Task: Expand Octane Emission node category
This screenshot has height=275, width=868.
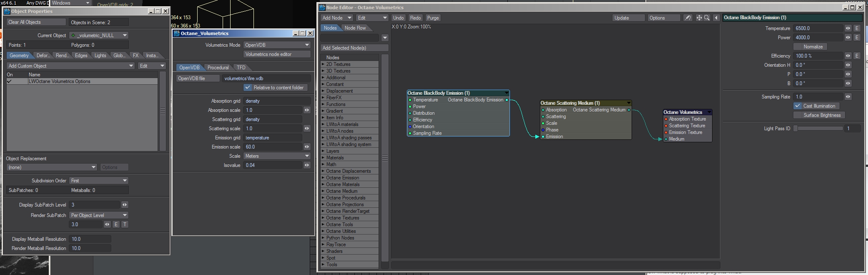Action: (323, 178)
